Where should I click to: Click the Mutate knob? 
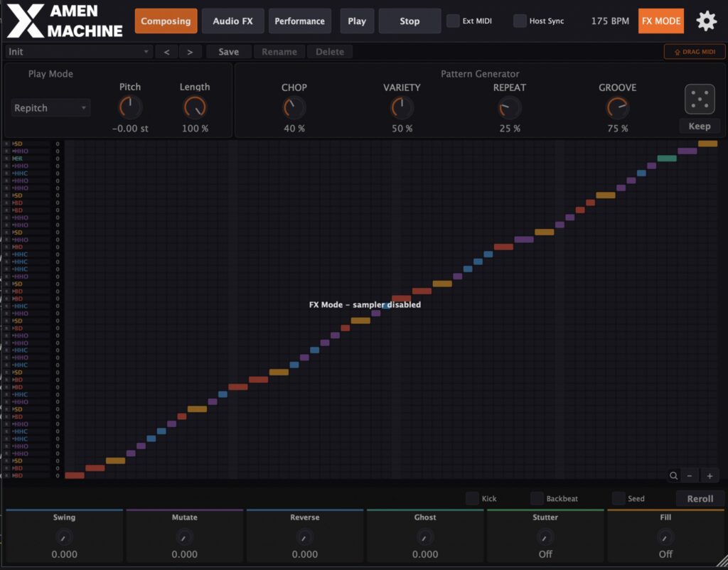coord(184,537)
